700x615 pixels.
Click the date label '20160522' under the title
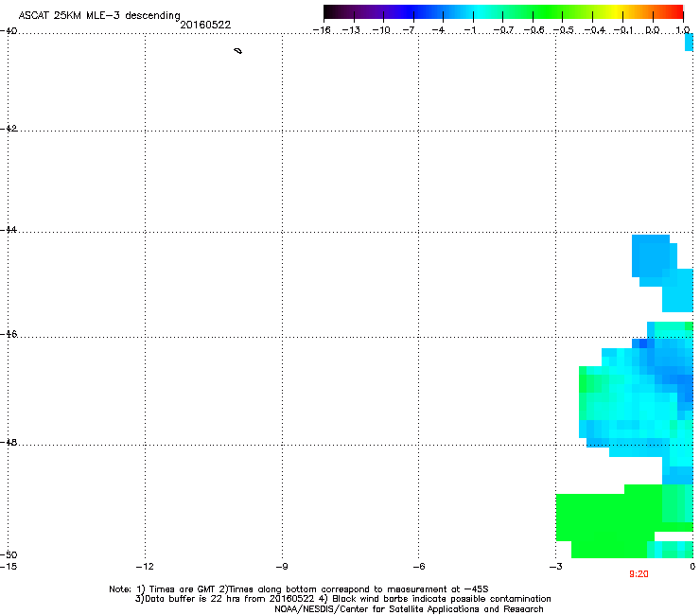click(x=205, y=25)
